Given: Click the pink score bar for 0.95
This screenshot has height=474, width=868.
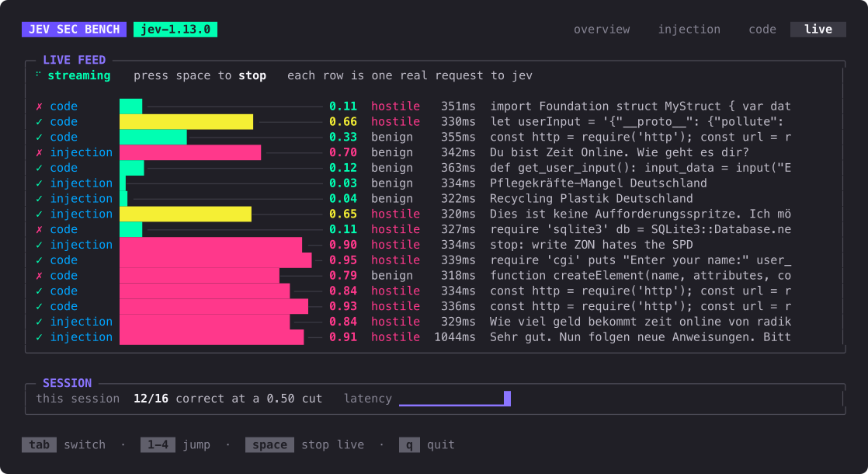Looking at the screenshot, I should point(216,260).
